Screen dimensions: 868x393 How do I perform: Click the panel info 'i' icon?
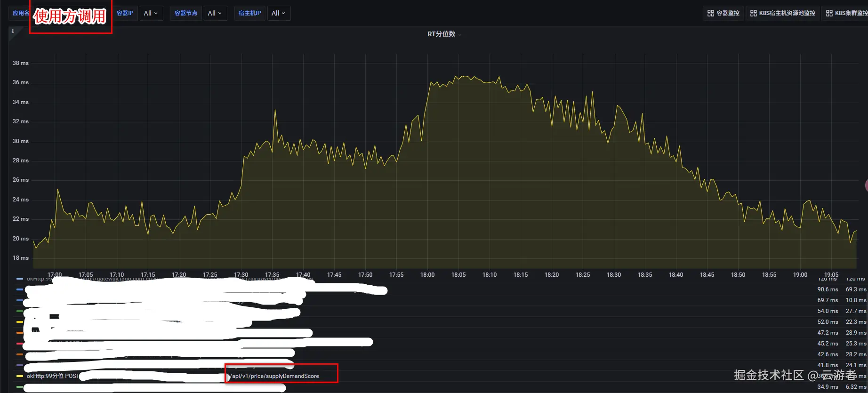13,31
